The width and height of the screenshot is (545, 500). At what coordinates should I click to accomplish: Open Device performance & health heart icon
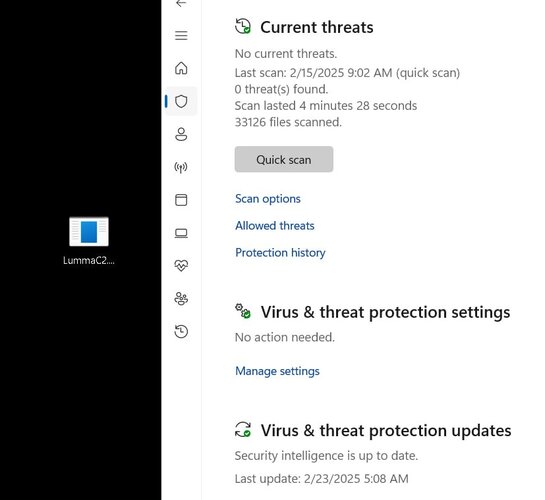(181, 265)
